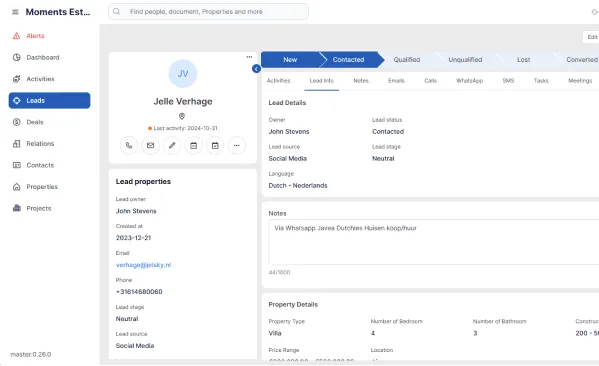Image resolution: width=599 pixels, height=366 pixels.
Task: Click the Dashboard pie chart icon
Action: point(16,57)
